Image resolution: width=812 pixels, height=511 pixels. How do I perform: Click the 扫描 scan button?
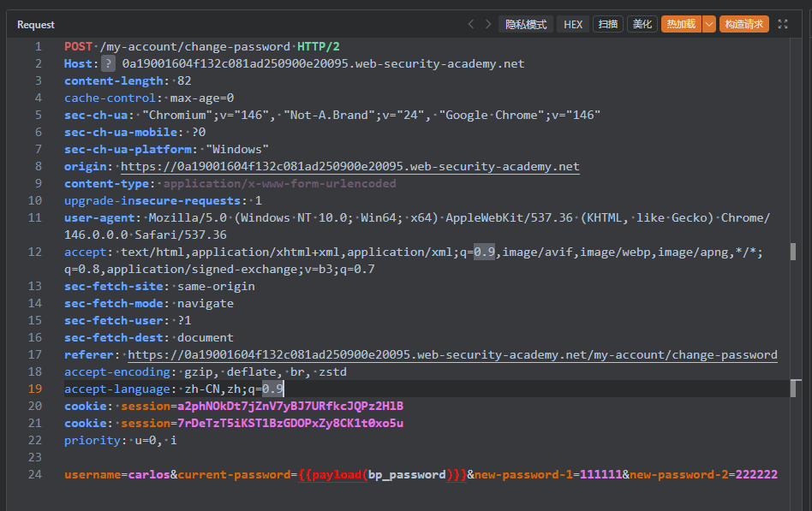[x=608, y=25]
